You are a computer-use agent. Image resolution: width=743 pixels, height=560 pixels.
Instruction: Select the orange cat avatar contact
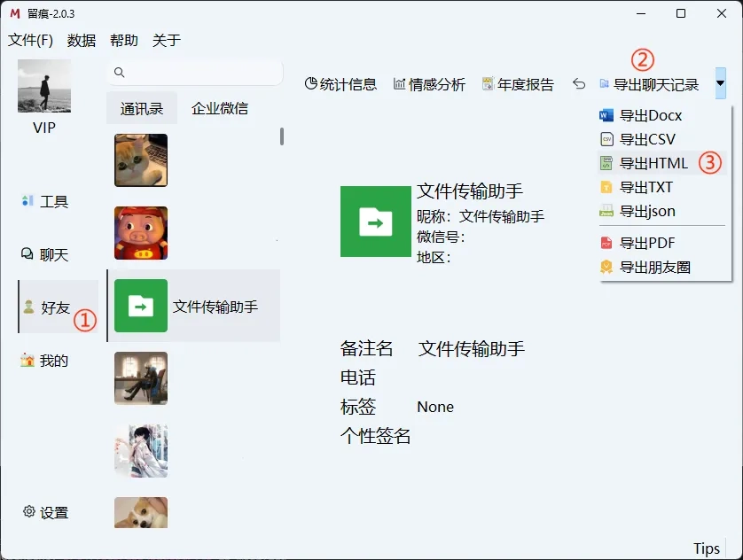point(141,160)
